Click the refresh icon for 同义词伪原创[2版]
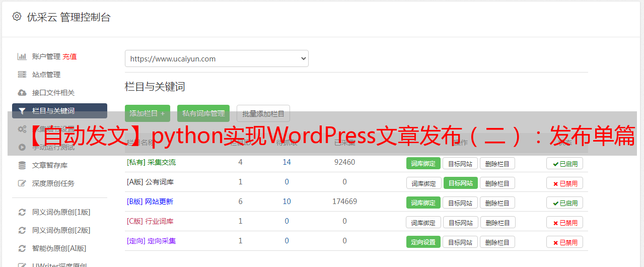Image resolution: width=644 pixels, height=267 pixels. pyautogui.click(x=22, y=230)
